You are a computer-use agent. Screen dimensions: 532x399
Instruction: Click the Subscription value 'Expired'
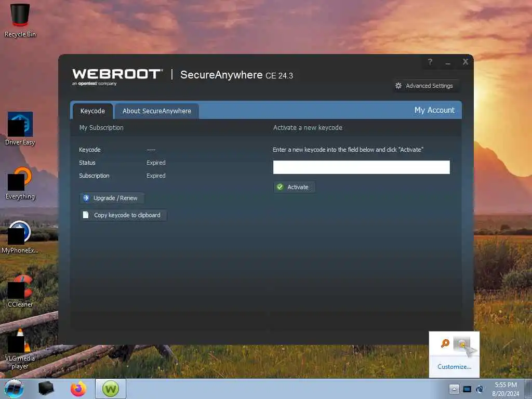tap(156, 176)
